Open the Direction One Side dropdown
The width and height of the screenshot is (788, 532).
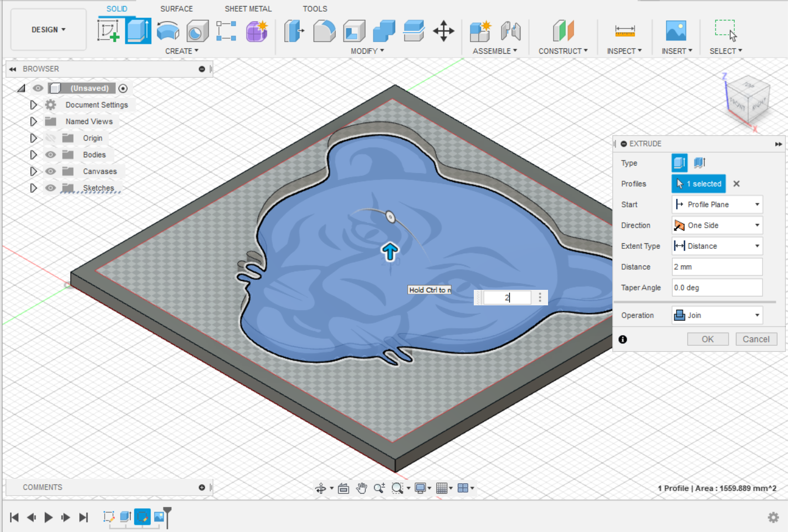717,225
